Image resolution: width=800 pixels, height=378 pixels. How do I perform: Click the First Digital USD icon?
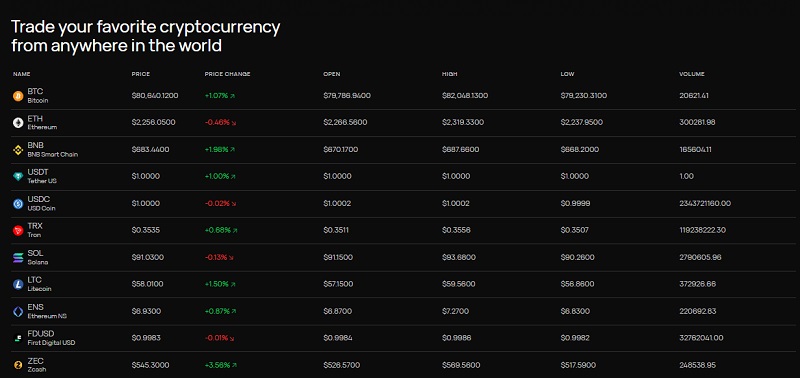tap(18, 338)
